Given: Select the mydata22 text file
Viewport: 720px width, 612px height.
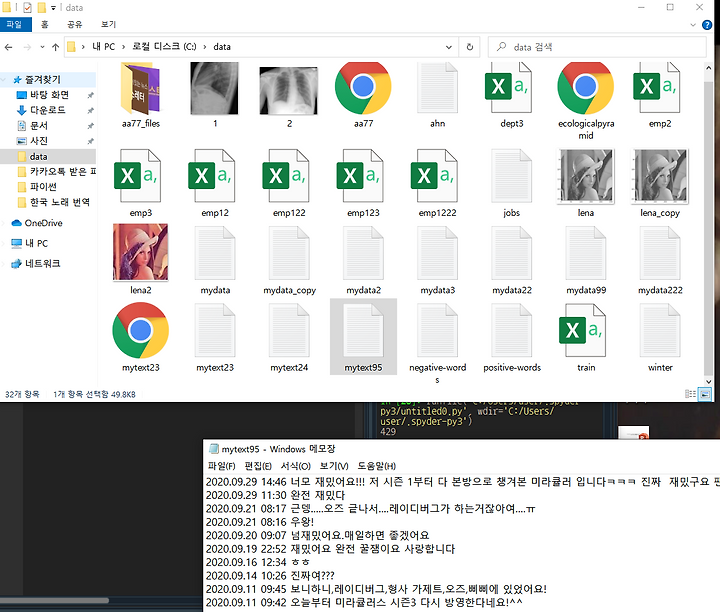Looking at the screenshot, I should click(512, 260).
